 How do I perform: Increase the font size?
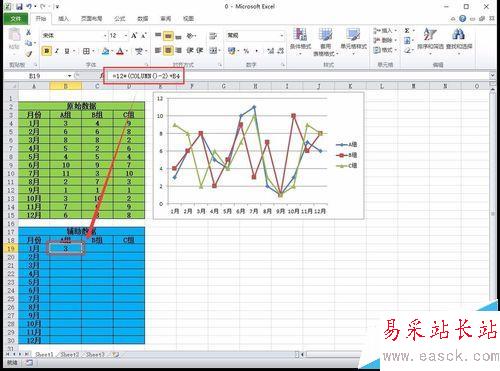click(134, 35)
